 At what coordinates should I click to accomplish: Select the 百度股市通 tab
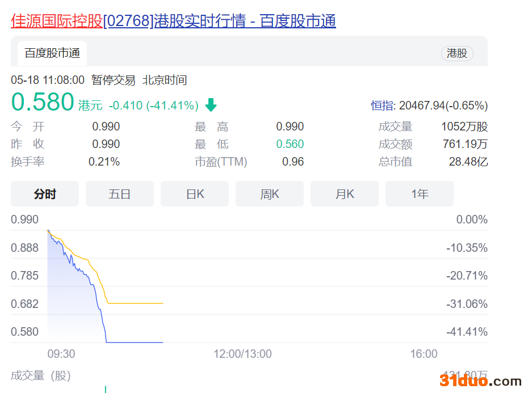coord(52,53)
